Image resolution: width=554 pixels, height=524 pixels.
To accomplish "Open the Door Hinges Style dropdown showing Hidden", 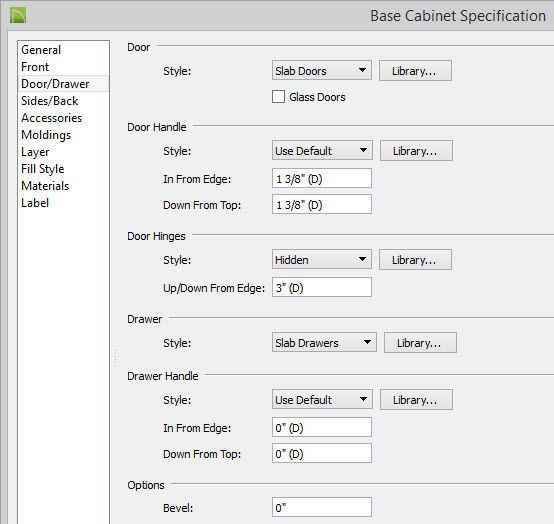I will (x=322, y=260).
